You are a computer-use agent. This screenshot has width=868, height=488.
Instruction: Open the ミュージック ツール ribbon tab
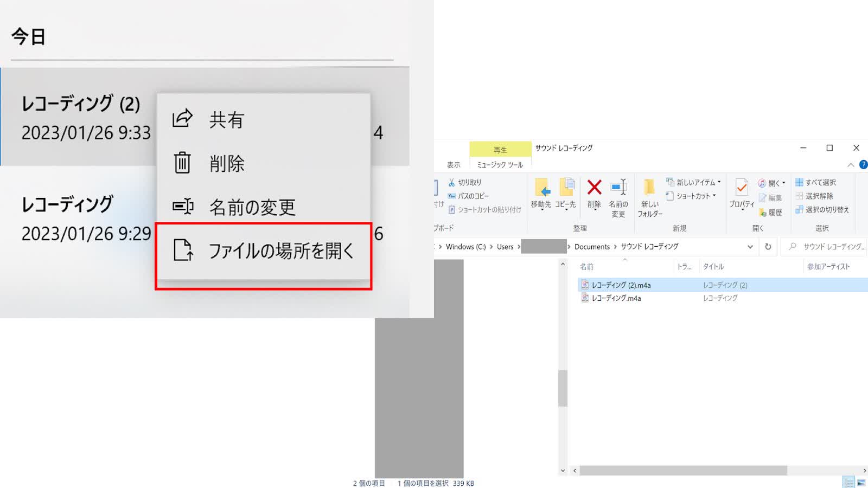point(500,165)
